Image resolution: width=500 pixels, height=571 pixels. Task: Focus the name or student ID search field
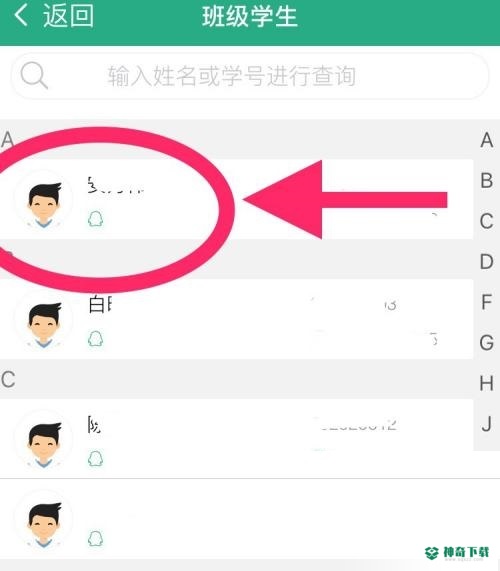(x=249, y=76)
